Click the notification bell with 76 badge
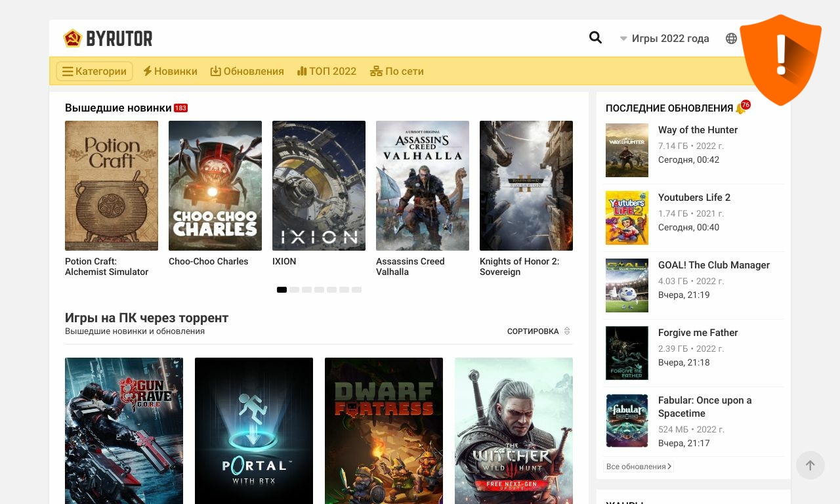Screen dimensions: 840x504 [742, 108]
